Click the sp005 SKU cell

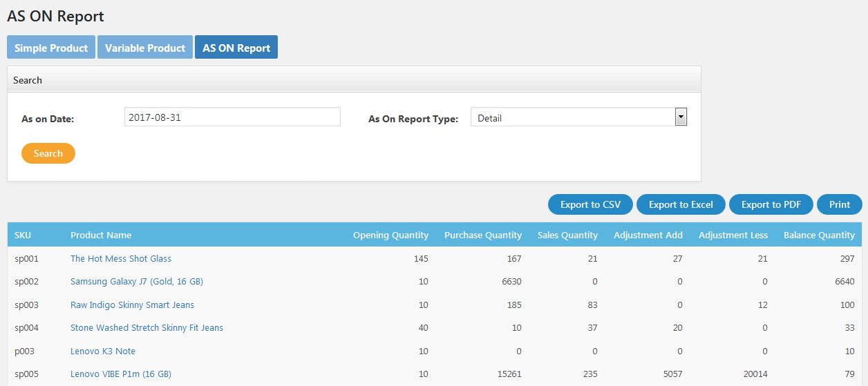pyautogui.click(x=26, y=374)
